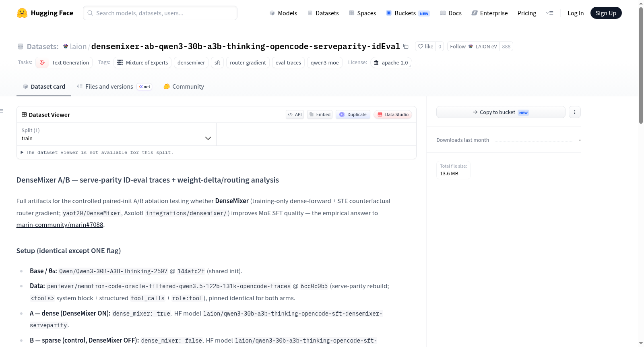Click the heart like icon
Image resolution: width=644 pixels, height=347 pixels.
click(421, 46)
